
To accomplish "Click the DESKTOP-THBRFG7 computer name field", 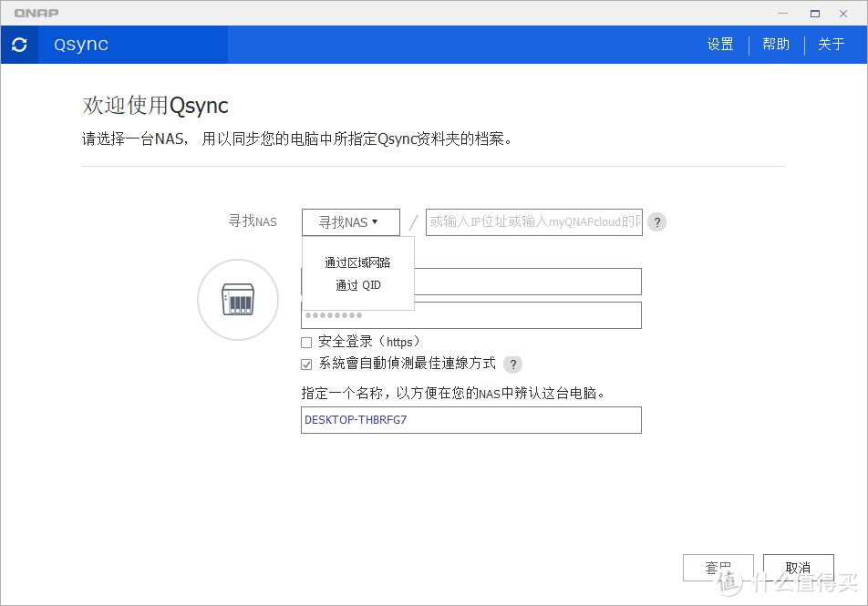I will point(470,420).
